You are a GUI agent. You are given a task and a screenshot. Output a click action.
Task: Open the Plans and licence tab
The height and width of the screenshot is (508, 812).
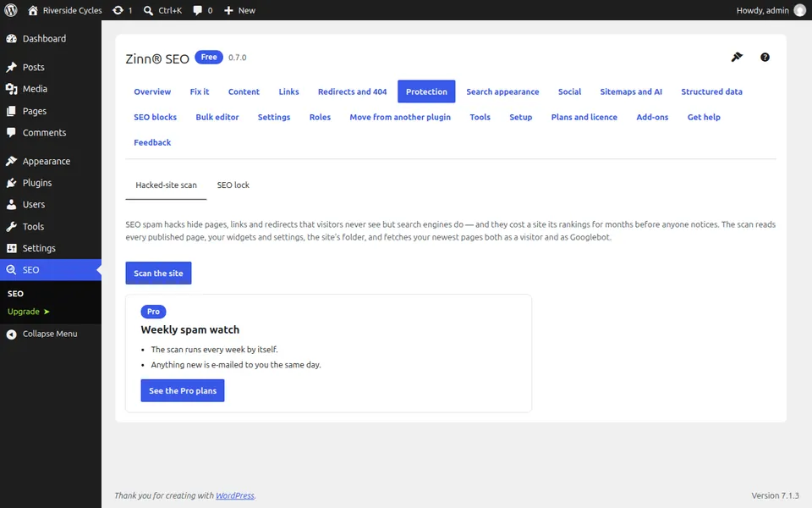click(x=584, y=117)
